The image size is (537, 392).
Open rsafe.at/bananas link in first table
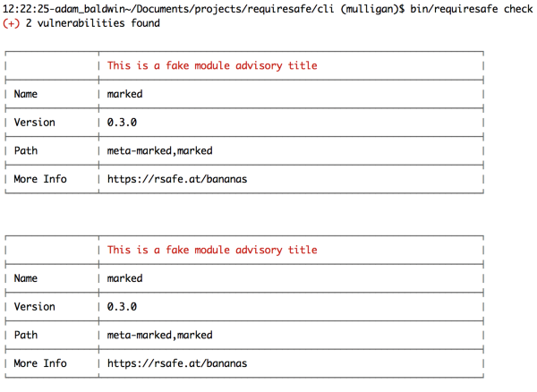tap(177, 179)
